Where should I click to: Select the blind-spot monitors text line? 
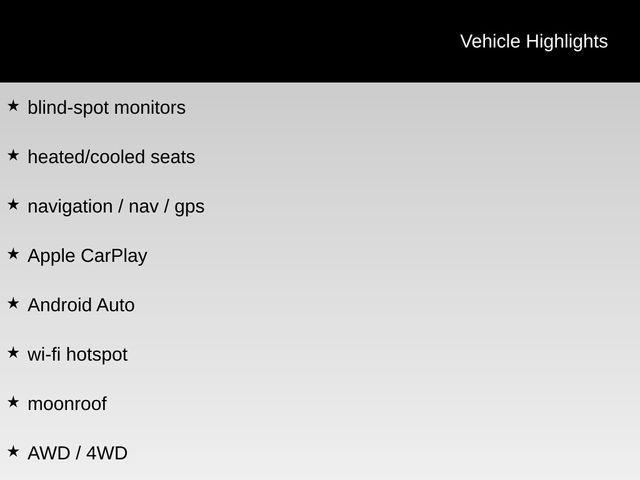tap(106, 107)
